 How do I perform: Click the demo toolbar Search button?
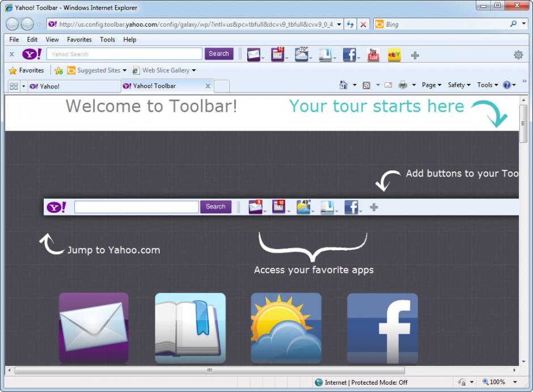[215, 206]
